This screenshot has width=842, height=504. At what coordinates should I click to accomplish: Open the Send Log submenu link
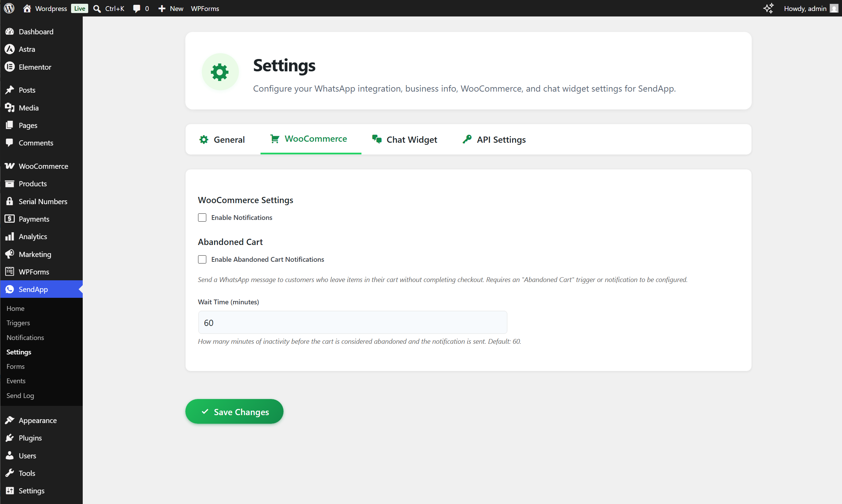click(x=20, y=396)
